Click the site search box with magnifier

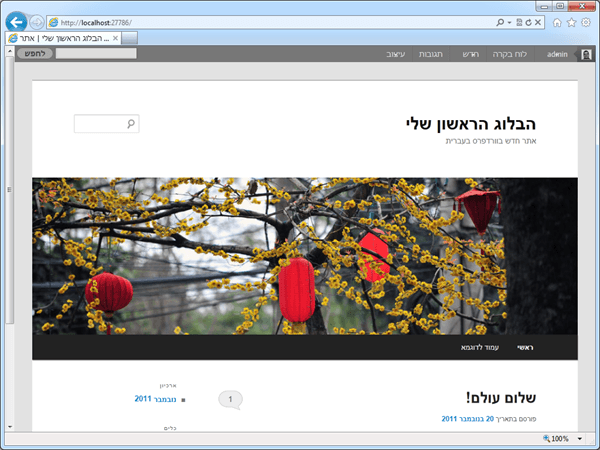(107, 124)
